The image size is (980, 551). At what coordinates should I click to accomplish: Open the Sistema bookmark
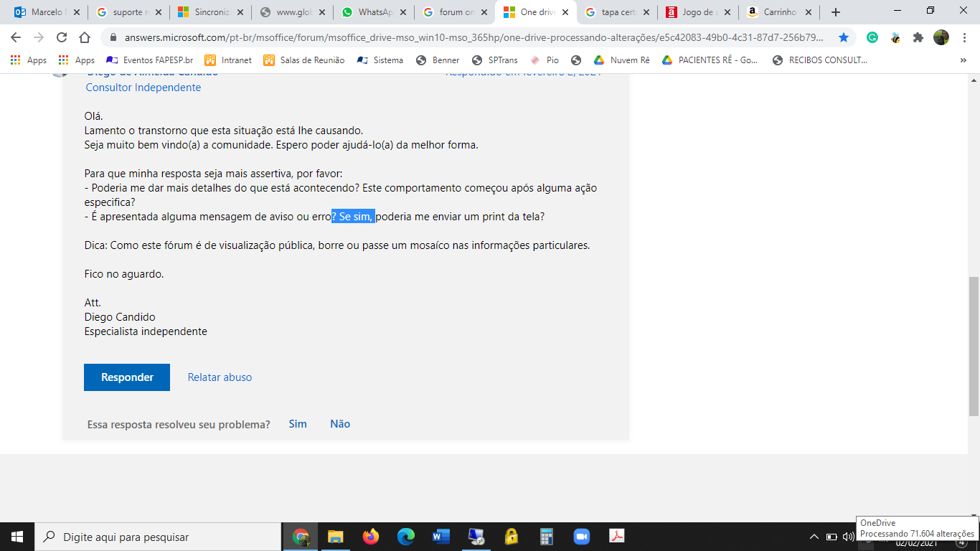[x=380, y=60]
